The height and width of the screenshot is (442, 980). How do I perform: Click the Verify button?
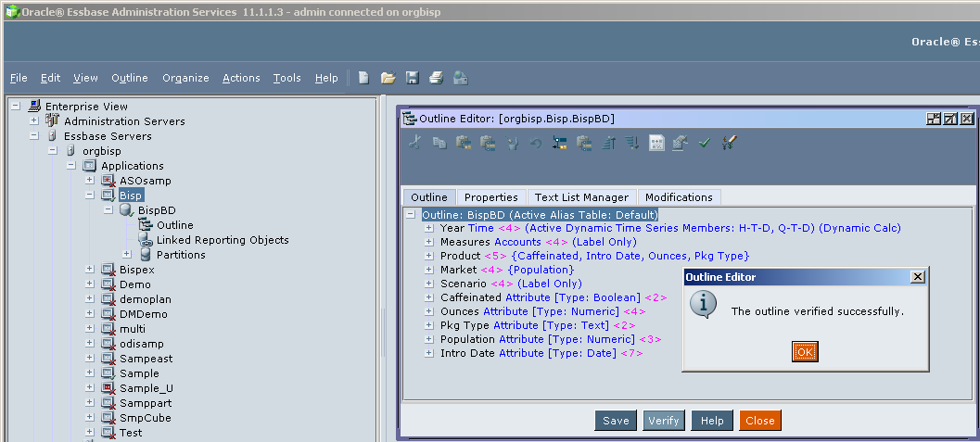click(664, 421)
